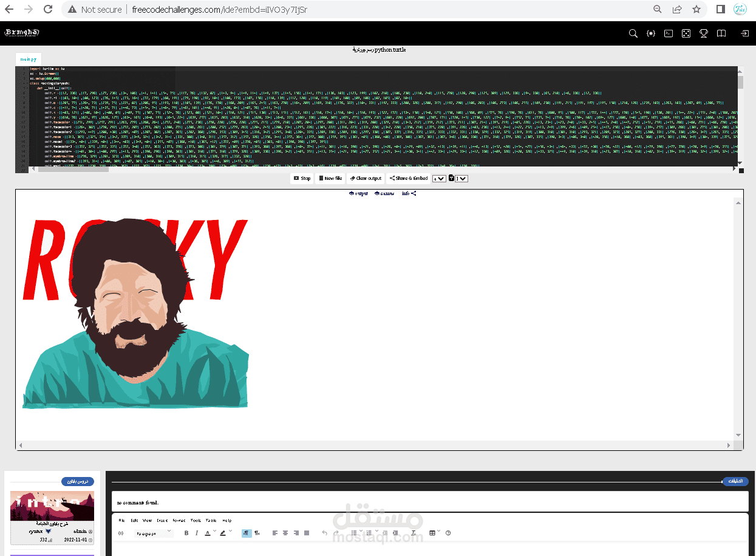The height and width of the screenshot is (556, 756).
Task: Open the trophy icon in the header
Action: [703, 33]
